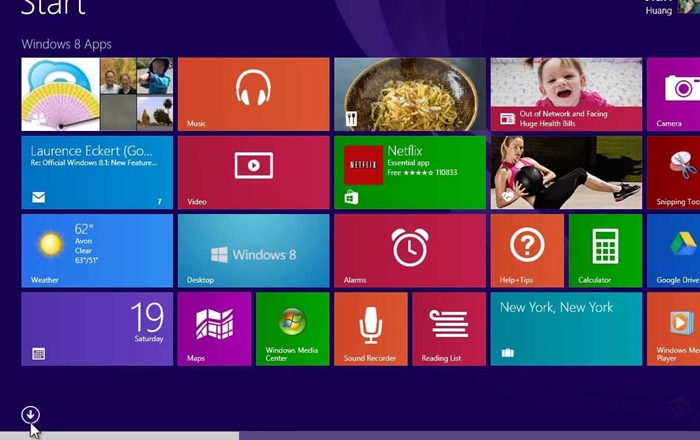
Task: Launch the Windows Media Player tile
Action: pyautogui.click(x=674, y=329)
